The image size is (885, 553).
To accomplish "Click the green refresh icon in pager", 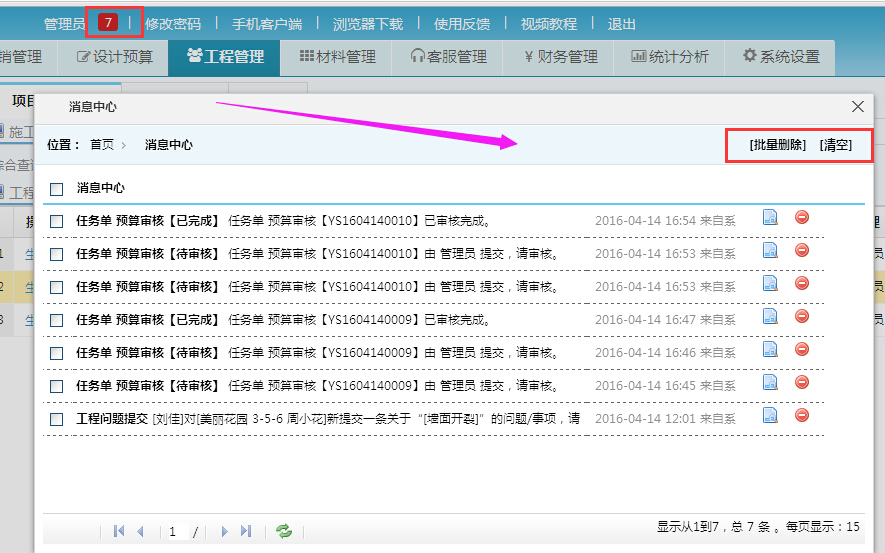I will tap(284, 531).
